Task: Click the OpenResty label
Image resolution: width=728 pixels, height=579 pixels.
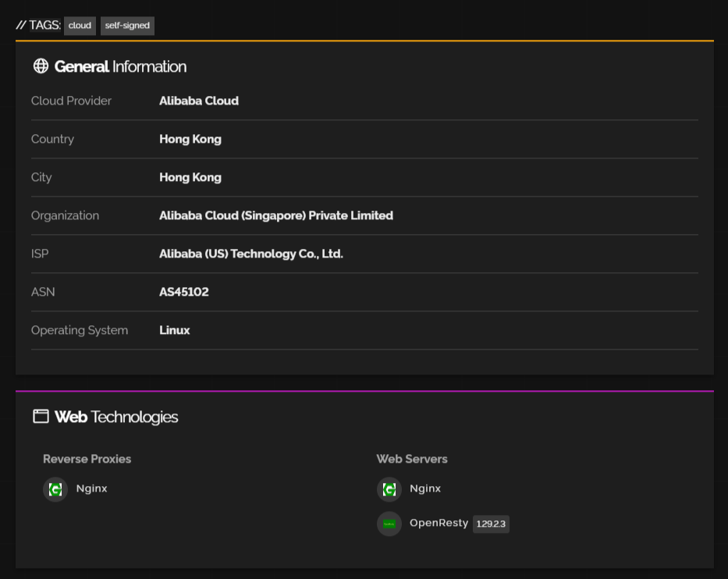Action: (439, 523)
